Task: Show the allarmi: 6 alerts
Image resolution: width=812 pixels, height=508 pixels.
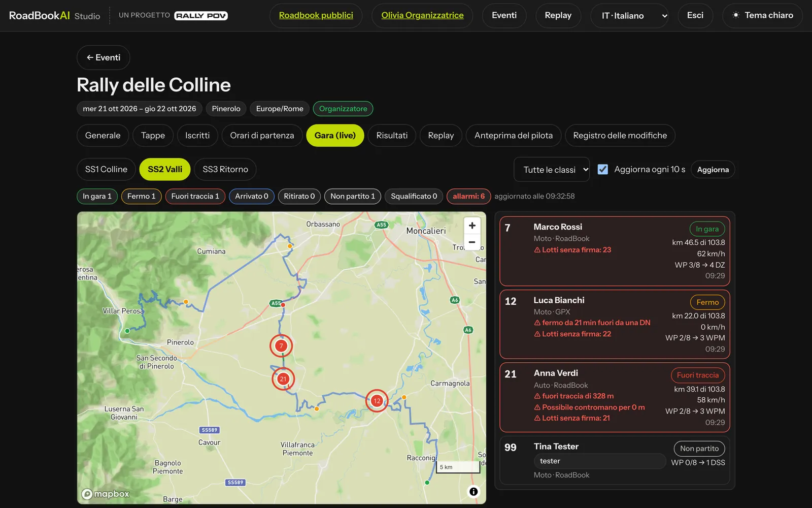Action: (468, 196)
